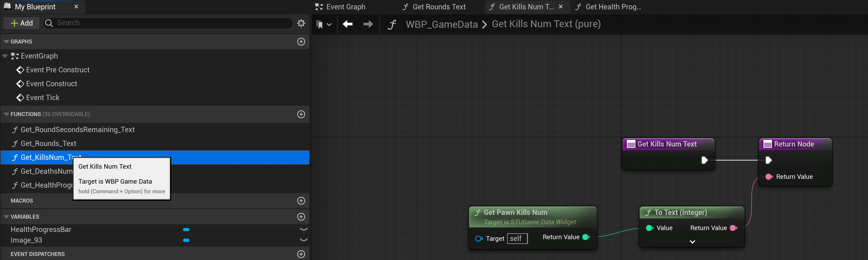Open the bookmarks dropdown
868x260 pixels.
coord(324,24)
